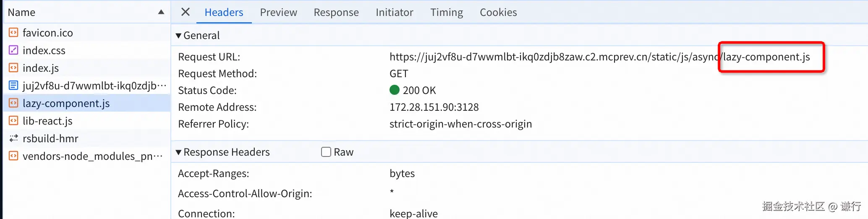
Task: Open the Timing tab
Action: 446,13
